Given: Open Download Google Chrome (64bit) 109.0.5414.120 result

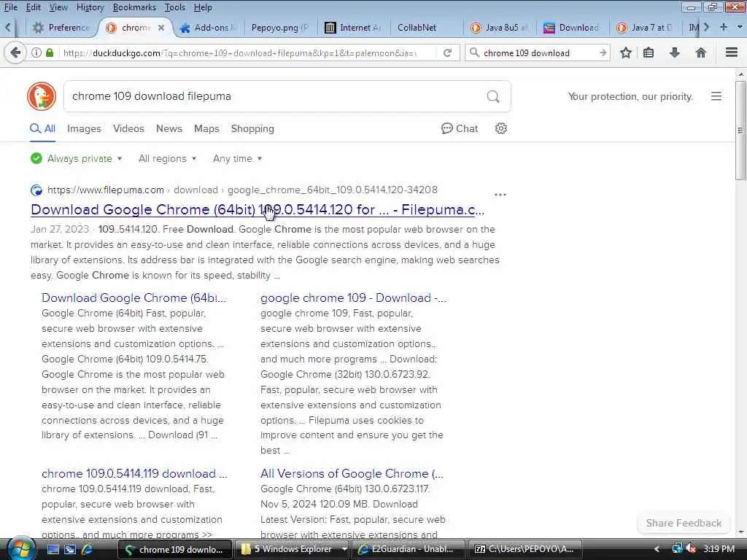Looking at the screenshot, I should [x=258, y=209].
